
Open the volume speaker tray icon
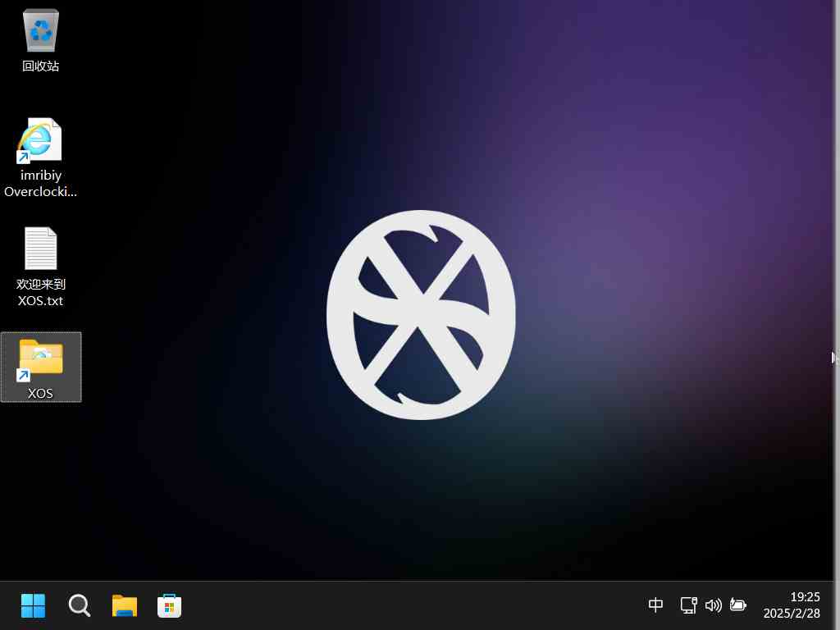713,605
